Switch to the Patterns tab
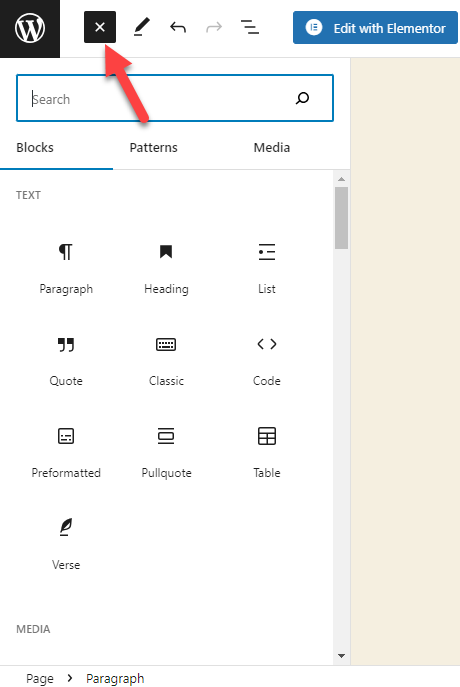Viewport: 460px width, 687px height. pyautogui.click(x=153, y=148)
